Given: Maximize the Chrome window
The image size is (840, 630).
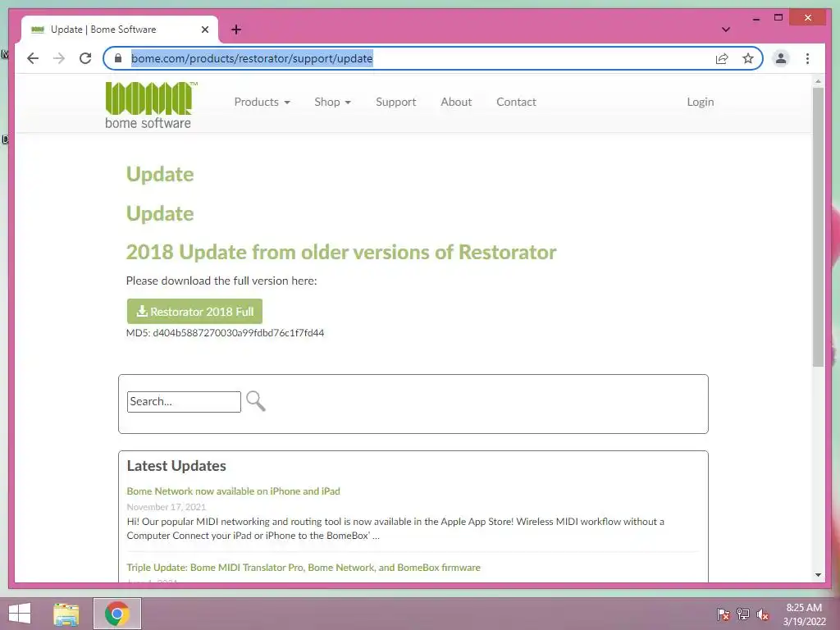Looking at the screenshot, I should (x=778, y=18).
